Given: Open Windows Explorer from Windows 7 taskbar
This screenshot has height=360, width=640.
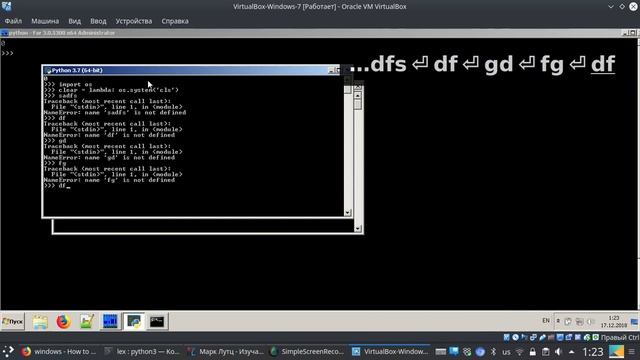Looking at the screenshot, I should (40, 322).
